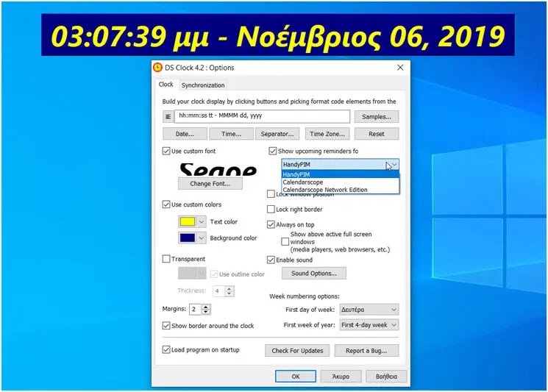Cancel with the Άκυρο button

pos(341,377)
